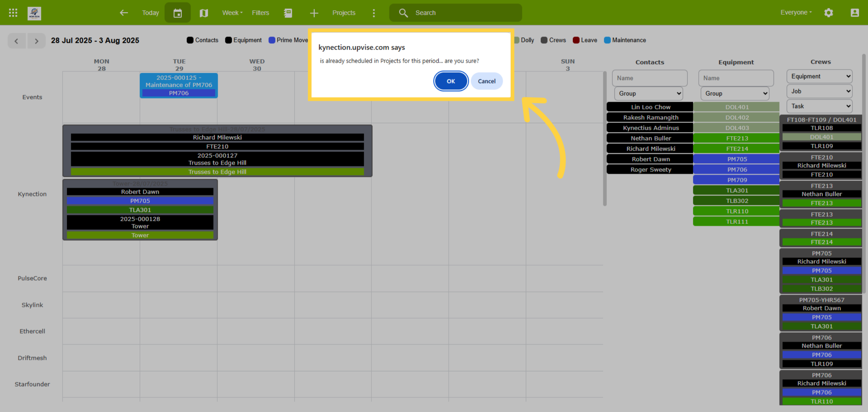This screenshot has height=412, width=868.
Task: Cancel the scheduling confirmation dialog
Action: (486, 81)
